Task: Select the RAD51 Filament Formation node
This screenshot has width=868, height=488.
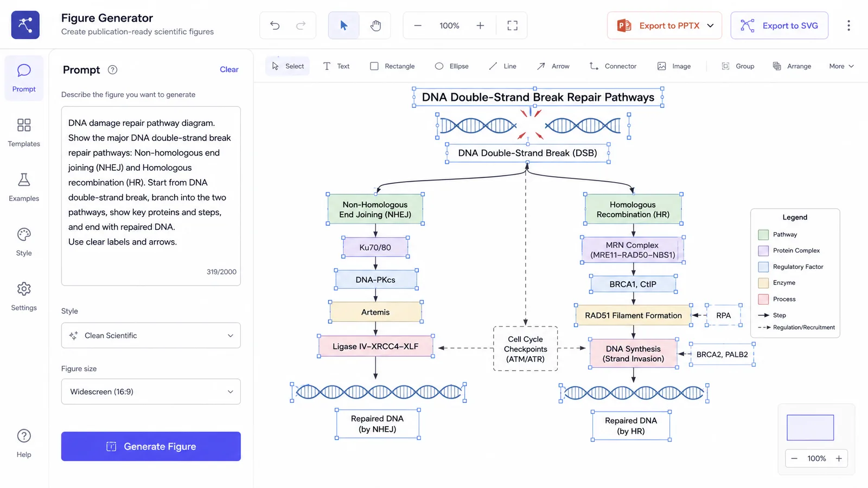Action: pyautogui.click(x=633, y=316)
